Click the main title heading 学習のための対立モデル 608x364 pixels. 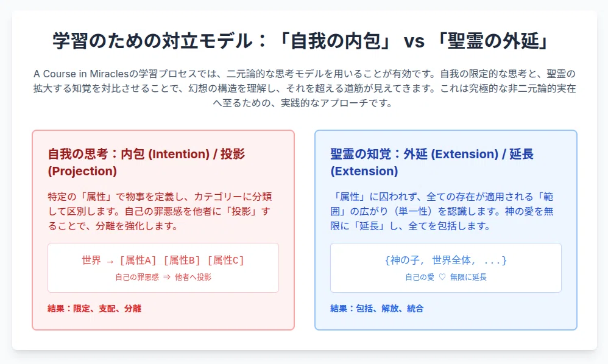coord(300,41)
